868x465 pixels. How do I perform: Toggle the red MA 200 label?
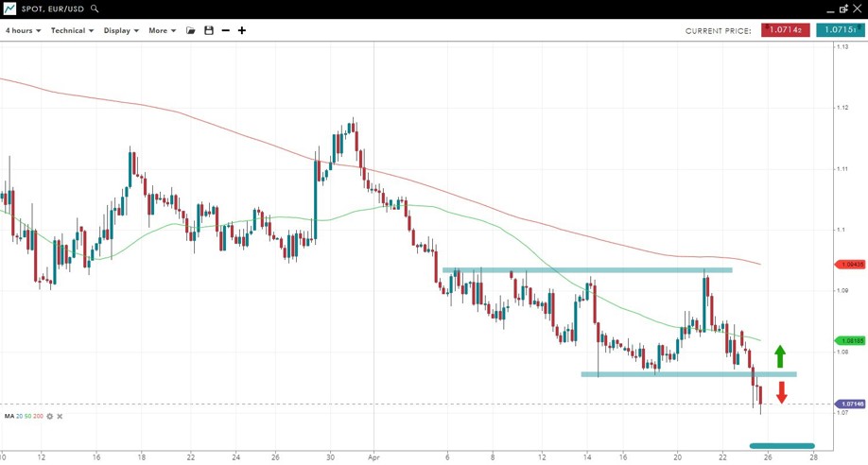tap(39, 416)
